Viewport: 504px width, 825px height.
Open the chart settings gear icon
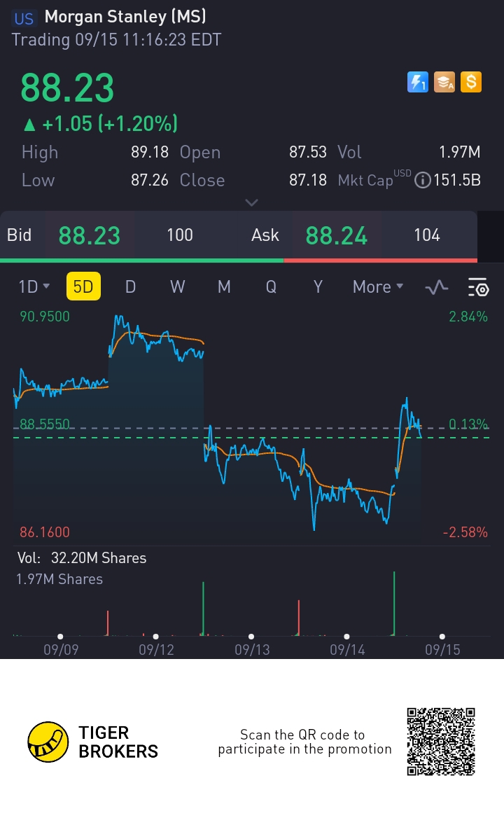pos(478,287)
